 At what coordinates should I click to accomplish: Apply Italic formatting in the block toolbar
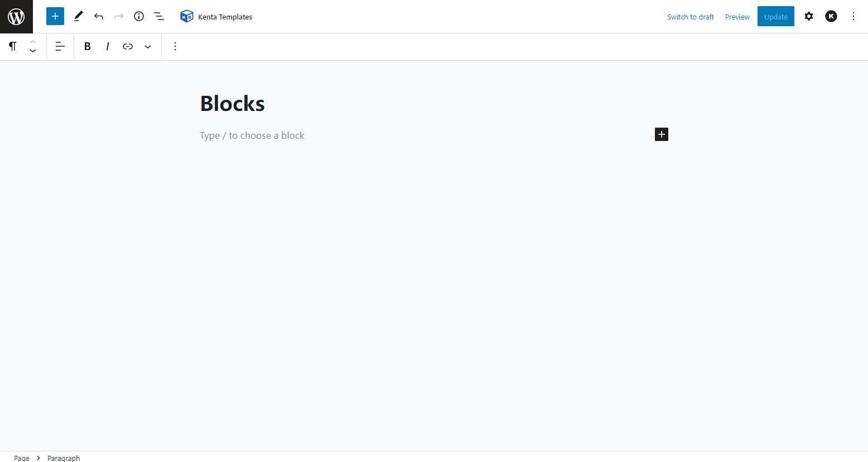[107, 46]
